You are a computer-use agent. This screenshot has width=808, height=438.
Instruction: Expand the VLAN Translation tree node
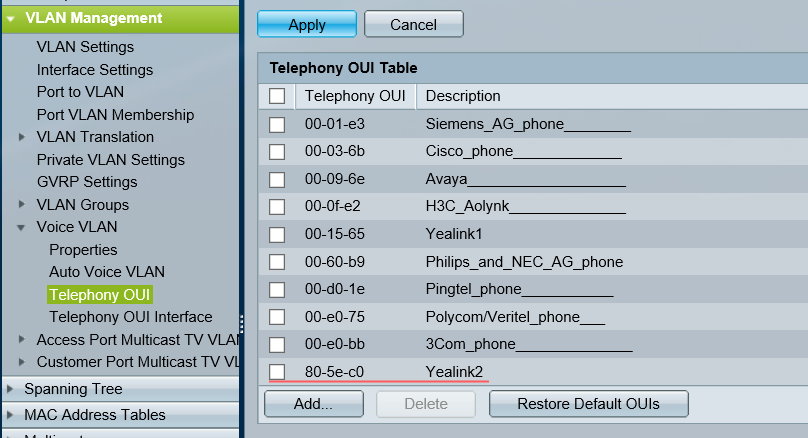click(x=22, y=137)
